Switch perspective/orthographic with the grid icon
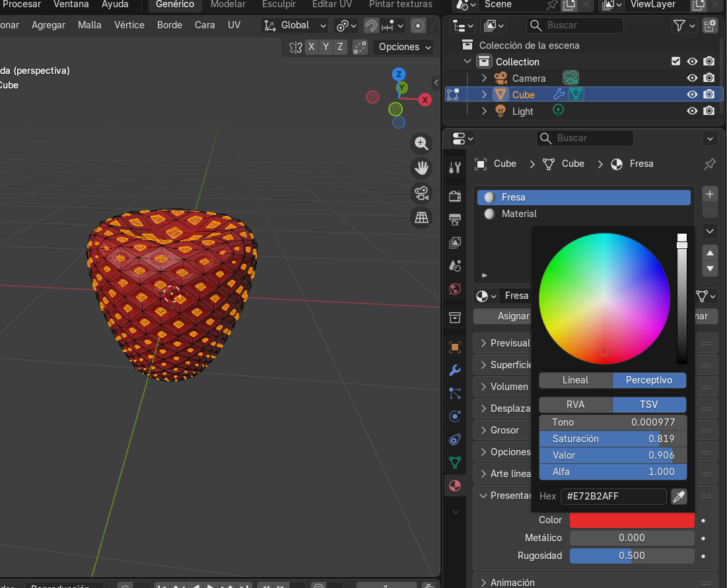 tap(421, 217)
